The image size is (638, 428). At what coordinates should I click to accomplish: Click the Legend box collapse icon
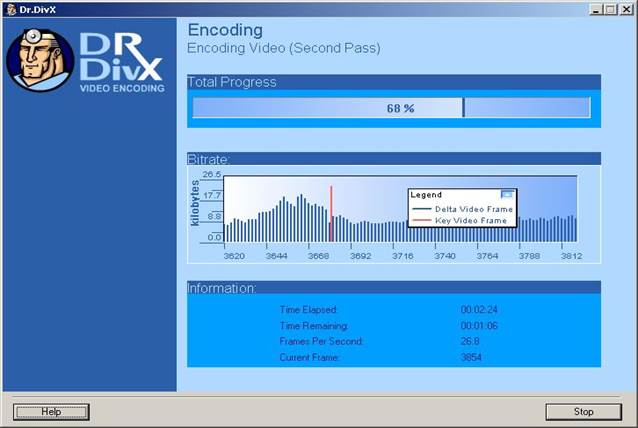click(x=507, y=194)
